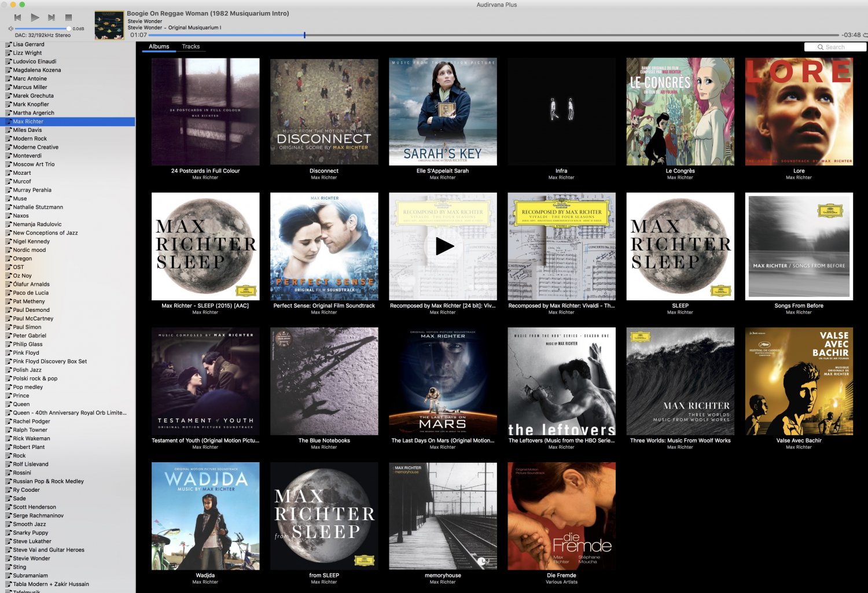868x593 pixels.
Task: Select 'Pink Floyd Discovery Box Set' in the sidebar
Action: point(68,362)
